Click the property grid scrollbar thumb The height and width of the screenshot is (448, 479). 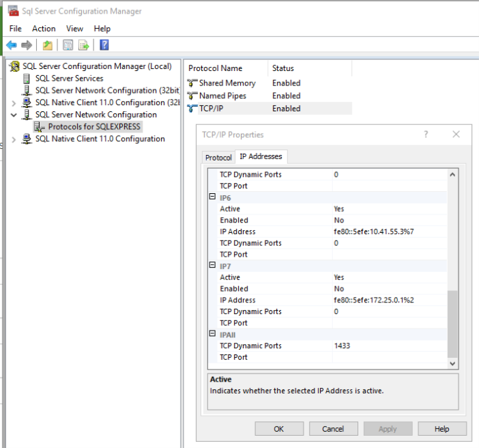click(x=452, y=324)
